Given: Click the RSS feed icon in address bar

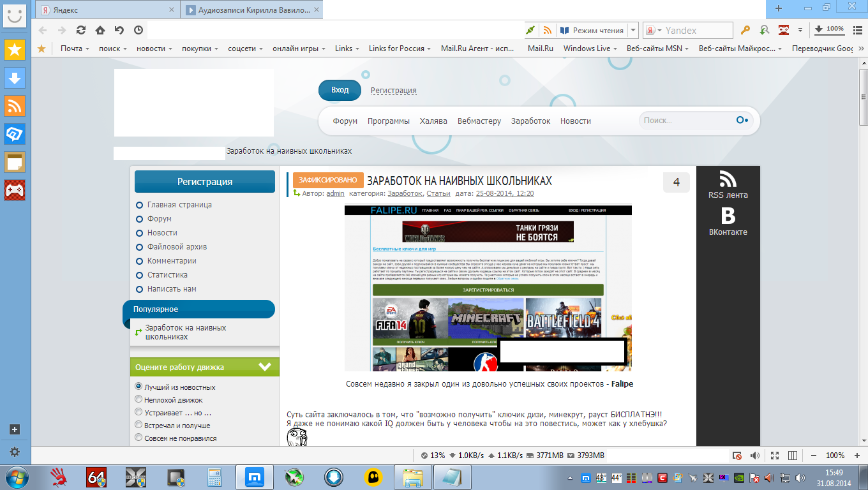Looking at the screenshot, I should coord(548,30).
